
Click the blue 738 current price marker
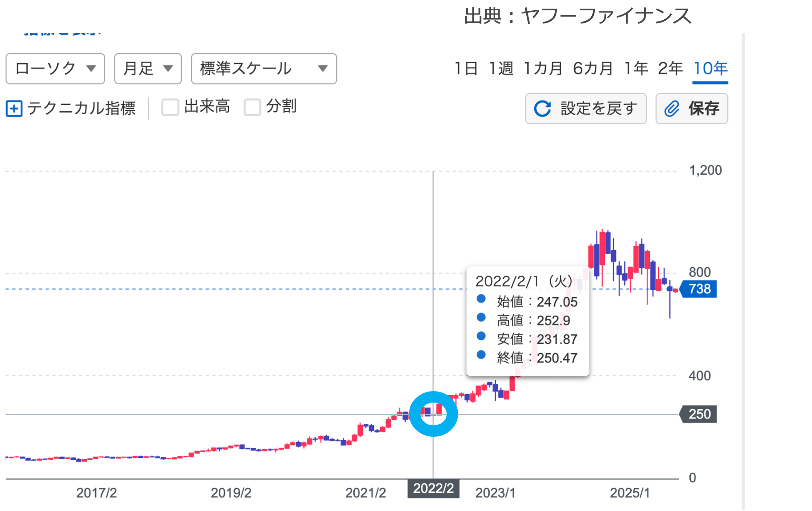pyautogui.click(x=699, y=289)
